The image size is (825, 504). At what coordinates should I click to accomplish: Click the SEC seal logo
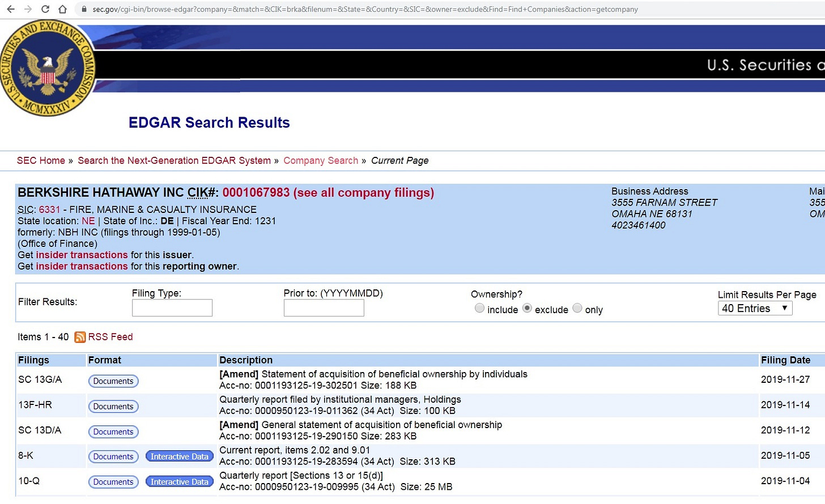[48, 68]
